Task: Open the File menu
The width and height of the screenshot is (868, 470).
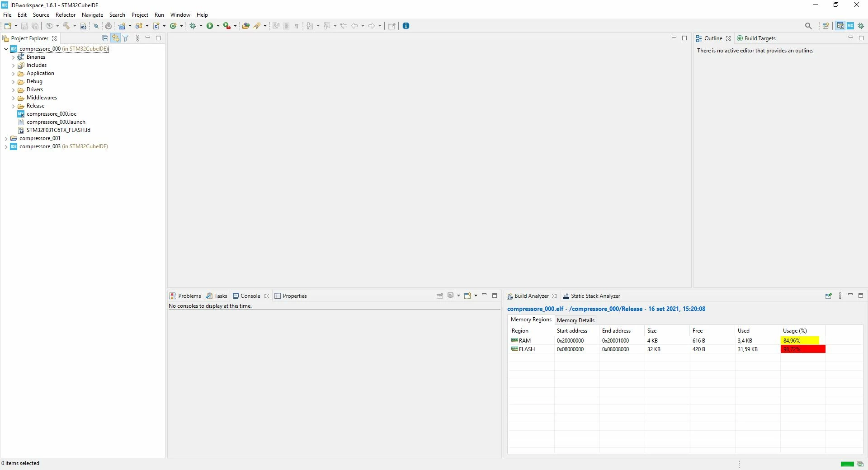Action: click(x=7, y=15)
